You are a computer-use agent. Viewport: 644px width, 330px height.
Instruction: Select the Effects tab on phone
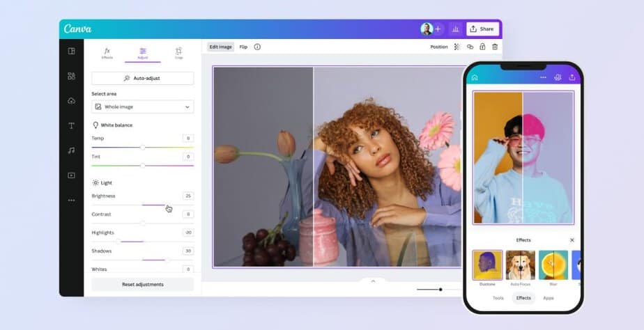pyautogui.click(x=523, y=298)
